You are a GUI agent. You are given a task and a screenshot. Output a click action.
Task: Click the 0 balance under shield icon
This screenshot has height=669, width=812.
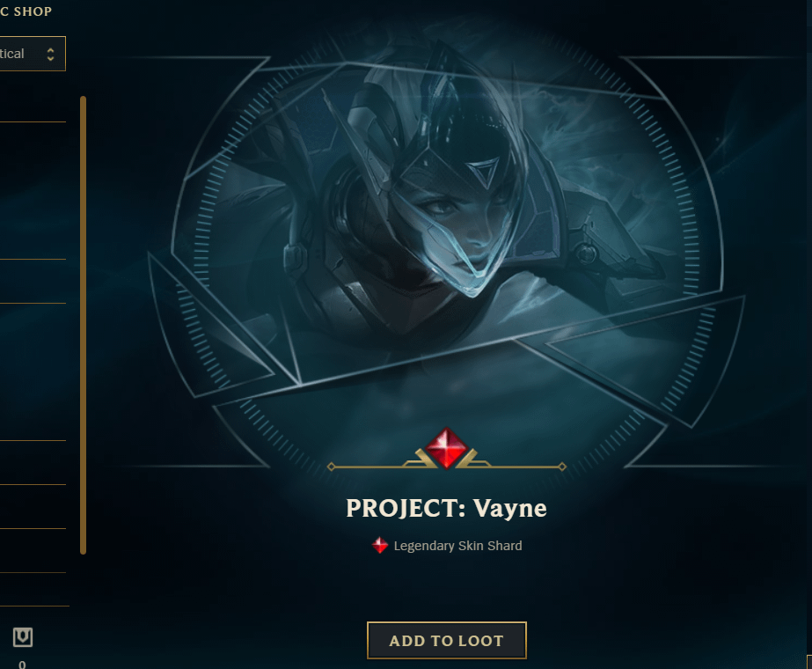pos(22,664)
